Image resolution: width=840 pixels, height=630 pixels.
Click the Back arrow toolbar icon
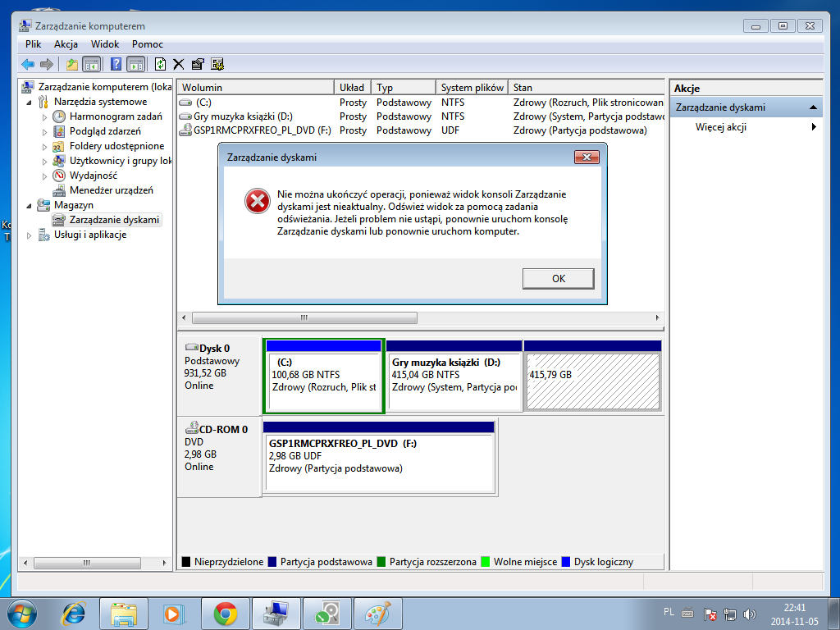tap(28, 64)
